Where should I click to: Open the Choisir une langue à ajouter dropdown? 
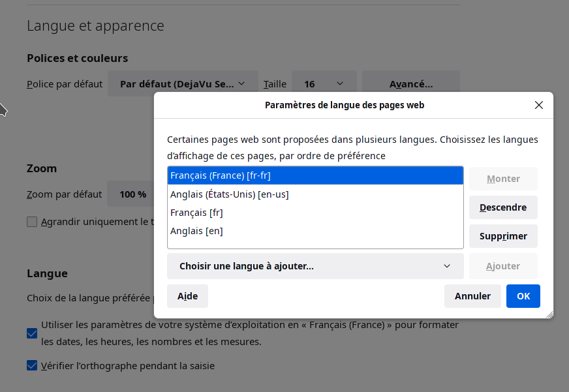315,266
